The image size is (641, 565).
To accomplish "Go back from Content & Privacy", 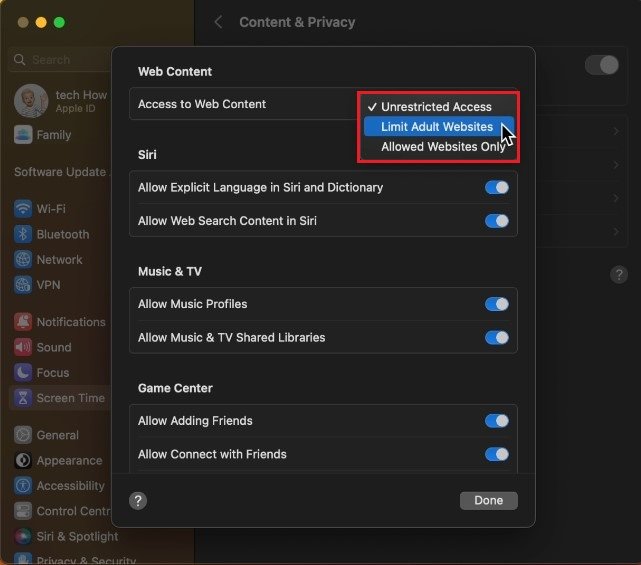I will click(x=218, y=22).
